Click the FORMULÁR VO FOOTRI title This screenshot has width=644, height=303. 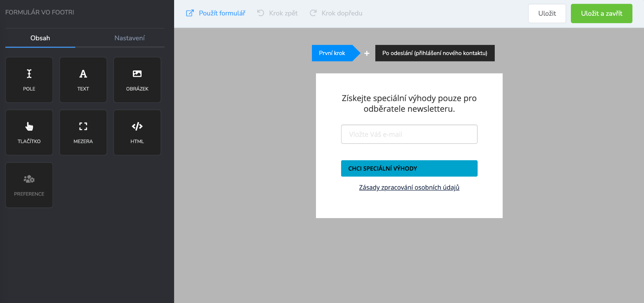point(40,12)
